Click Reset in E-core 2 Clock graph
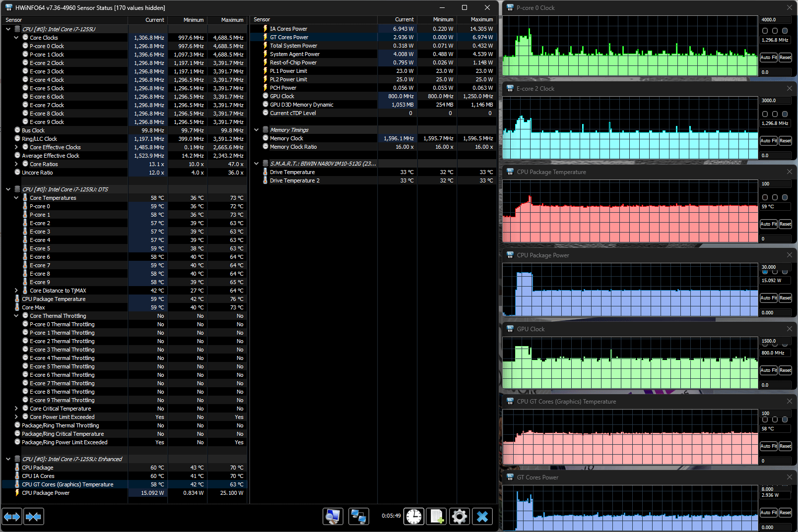 pos(785,141)
